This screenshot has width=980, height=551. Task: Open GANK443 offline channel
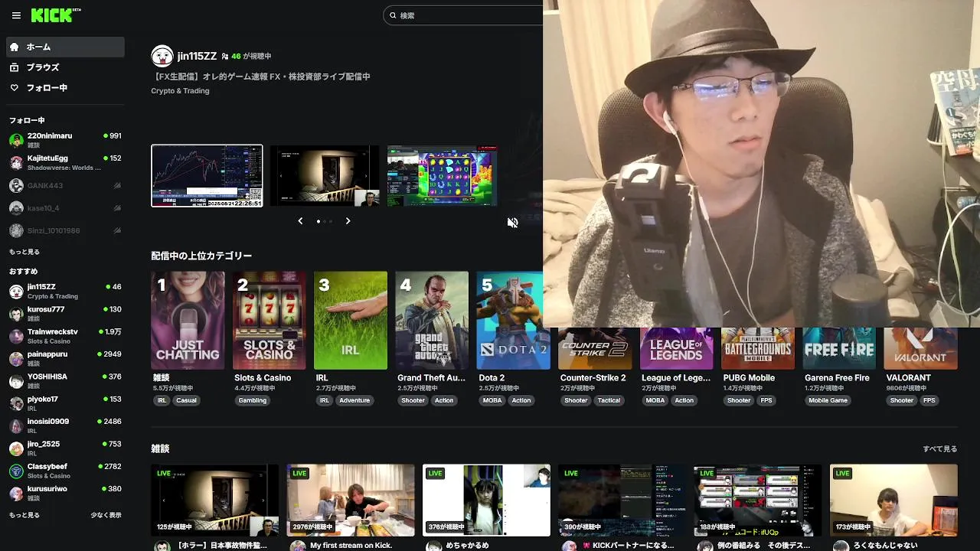[65, 185]
